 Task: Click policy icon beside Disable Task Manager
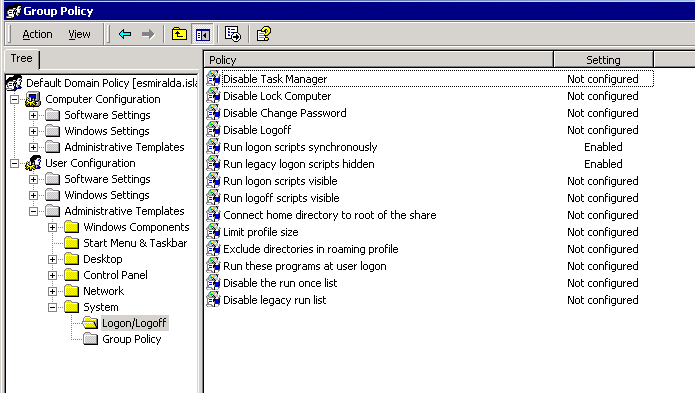[213, 79]
